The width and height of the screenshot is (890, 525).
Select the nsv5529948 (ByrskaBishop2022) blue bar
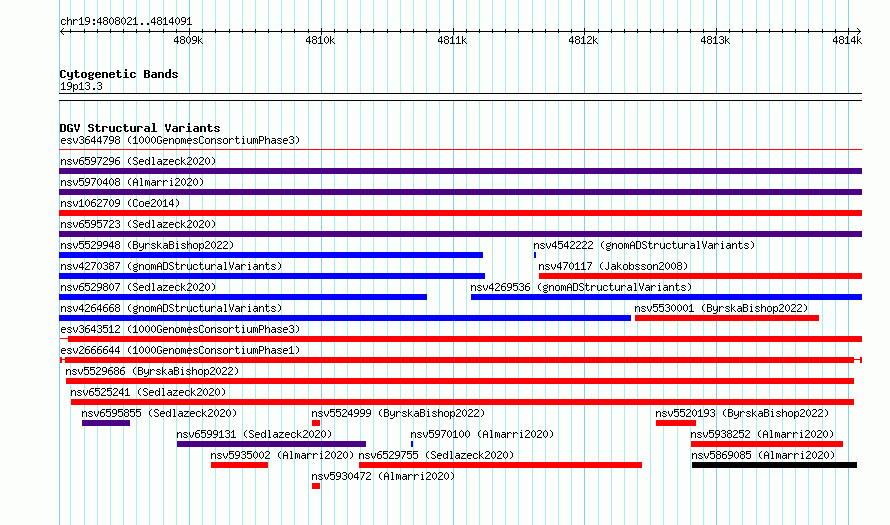pos(271,255)
